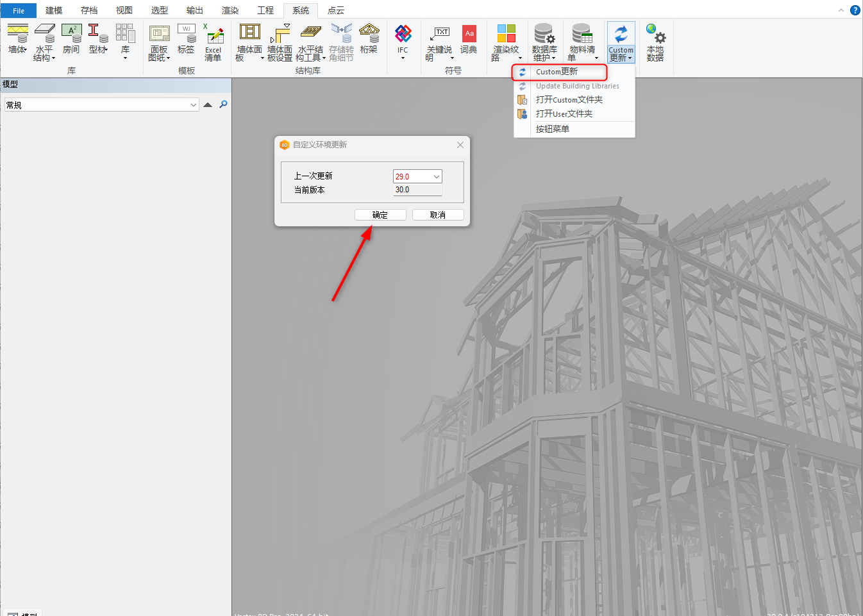The height and width of the screenshot is (616, 863).
Task: Click the 当前版本 field showing 30.0
Action: coord(417,190)
